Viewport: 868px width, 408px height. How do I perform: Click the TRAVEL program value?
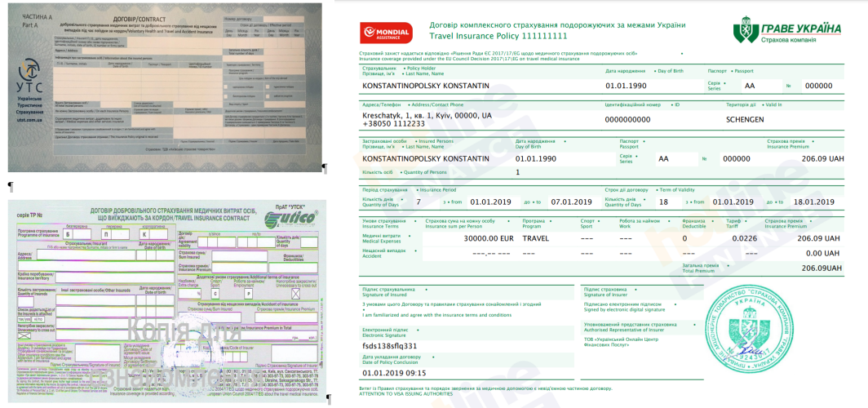[x=535, y=238]
